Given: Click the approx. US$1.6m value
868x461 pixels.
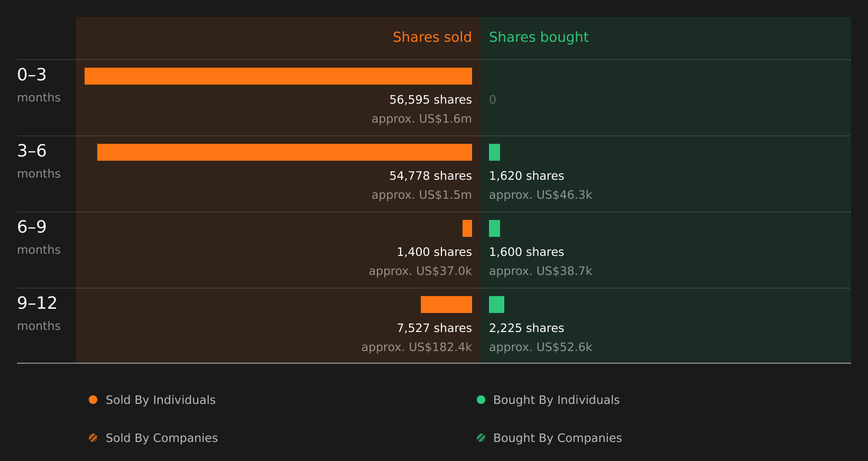Looking at the screenshot, I should tap(422, 119).
